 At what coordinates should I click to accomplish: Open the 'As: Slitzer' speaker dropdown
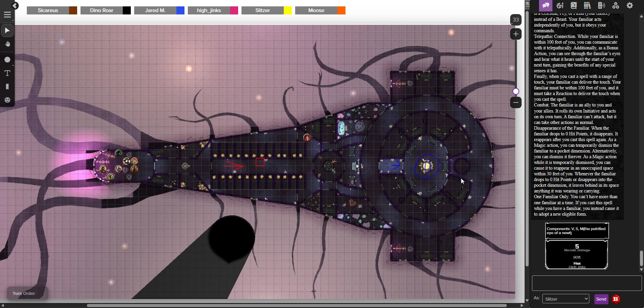566,299
